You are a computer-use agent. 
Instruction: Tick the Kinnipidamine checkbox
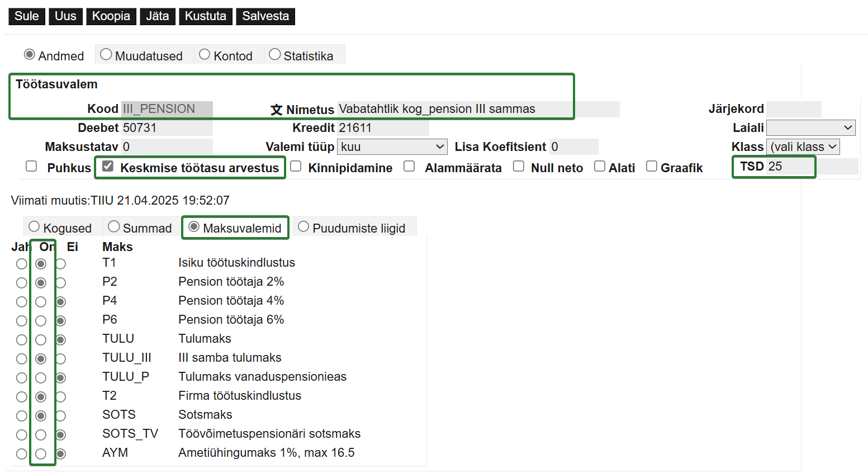[x=296, y=167]
